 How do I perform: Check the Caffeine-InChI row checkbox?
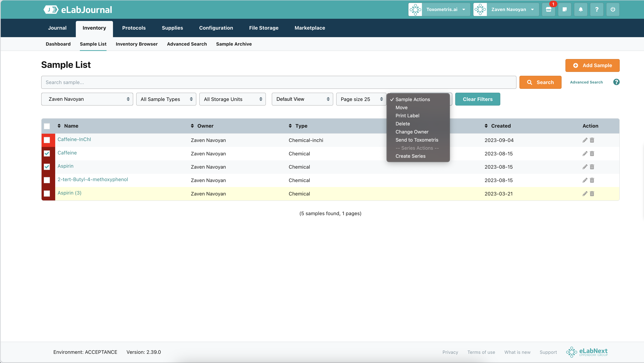point(47,140)
